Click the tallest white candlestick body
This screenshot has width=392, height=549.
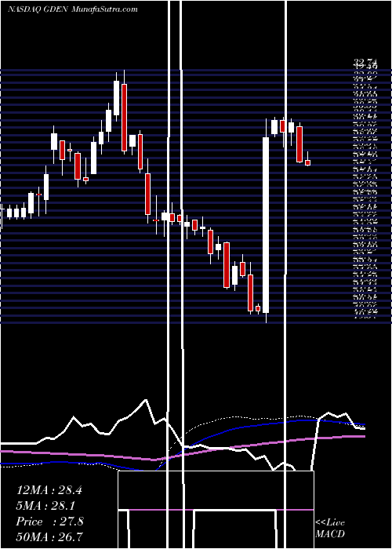pyautogui.click(x=266, y=225)
